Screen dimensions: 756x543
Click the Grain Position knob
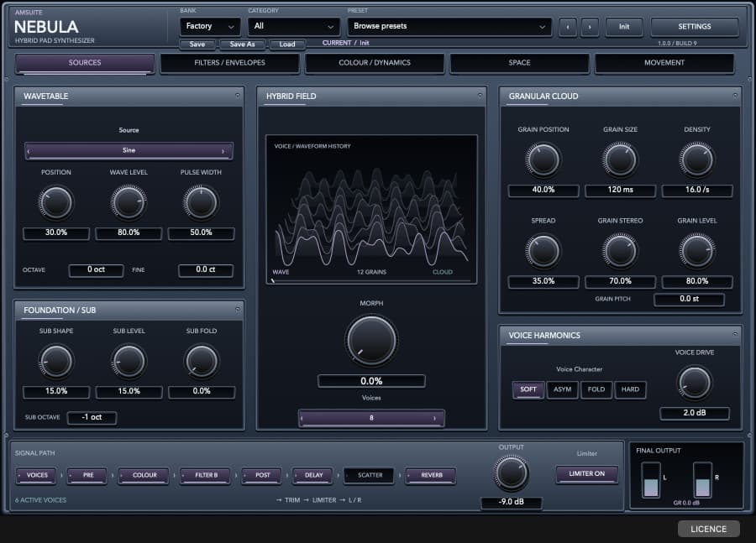pos(543,159)
